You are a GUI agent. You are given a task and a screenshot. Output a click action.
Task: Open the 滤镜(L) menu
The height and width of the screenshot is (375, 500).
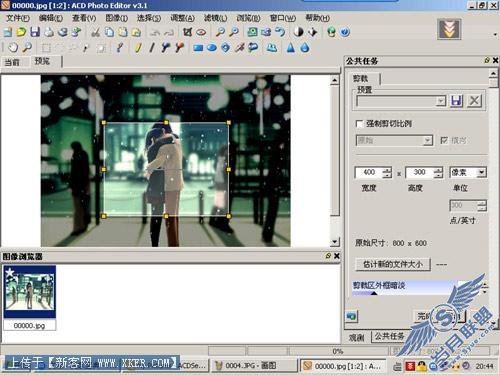215,18
